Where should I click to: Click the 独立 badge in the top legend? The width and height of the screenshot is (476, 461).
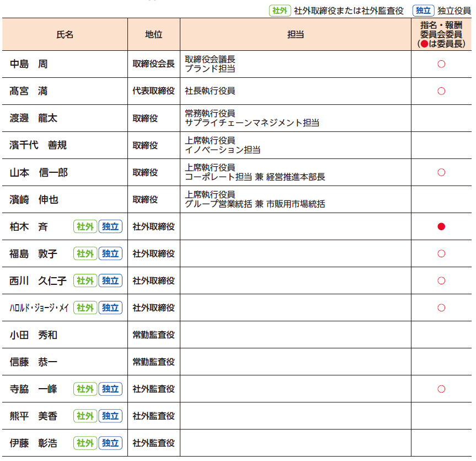click(x=423, y=10)
